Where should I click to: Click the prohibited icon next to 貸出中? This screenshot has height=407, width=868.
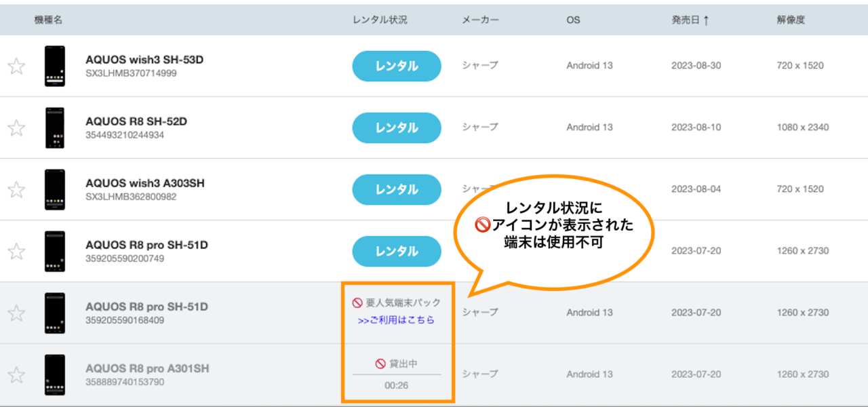coord(380,364)
